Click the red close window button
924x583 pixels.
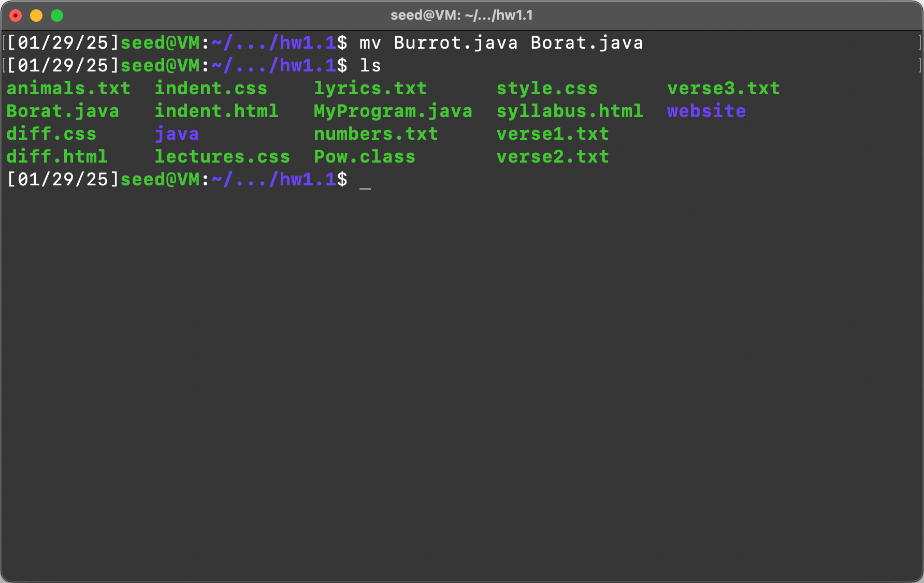[x=16, y=16]
